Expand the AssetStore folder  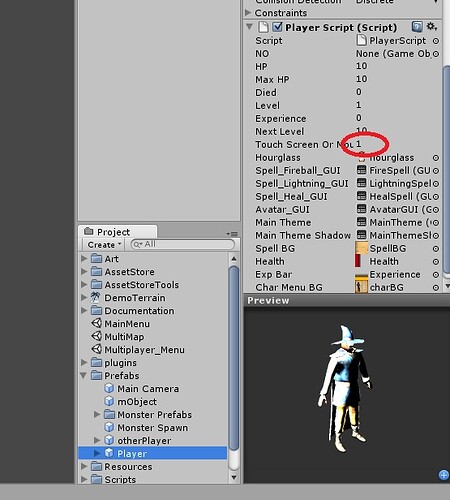coord(84,272)
